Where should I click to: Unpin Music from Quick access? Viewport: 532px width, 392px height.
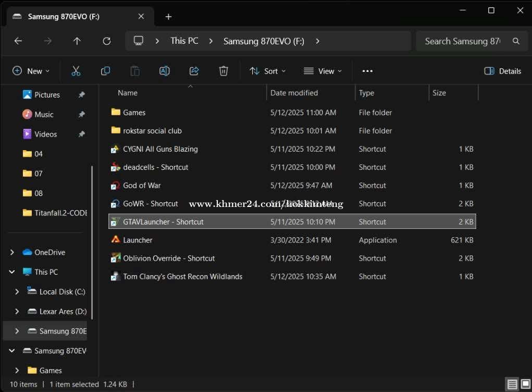click(81, 114)
